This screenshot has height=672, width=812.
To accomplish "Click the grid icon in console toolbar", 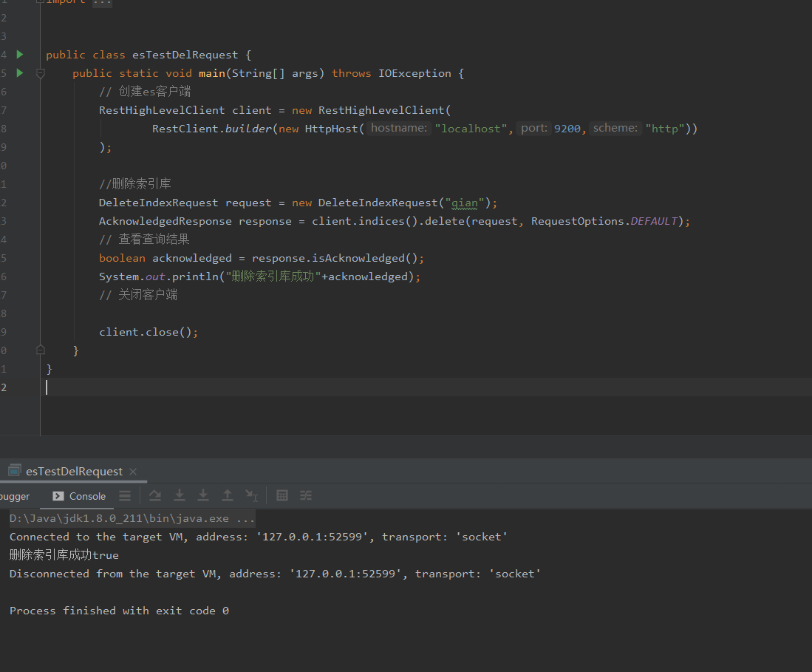I will click(282, 495).
